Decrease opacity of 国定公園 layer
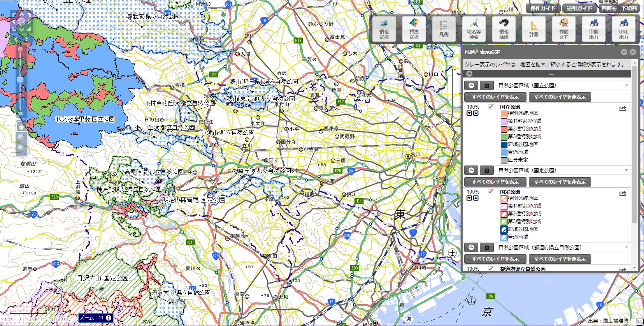 coord(469,198)
